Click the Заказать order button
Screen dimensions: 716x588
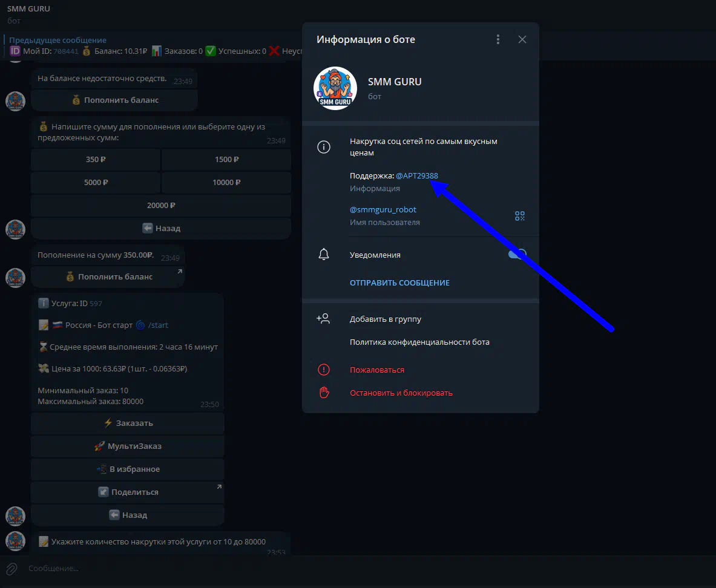pyautogui.click(x=127, y=423)
